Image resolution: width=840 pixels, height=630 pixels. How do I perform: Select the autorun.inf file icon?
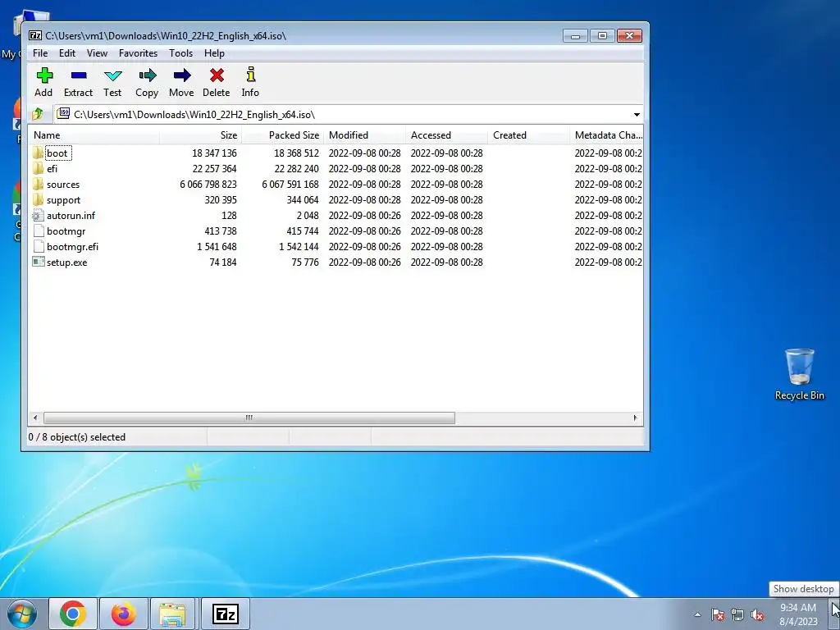pos(38,216)
